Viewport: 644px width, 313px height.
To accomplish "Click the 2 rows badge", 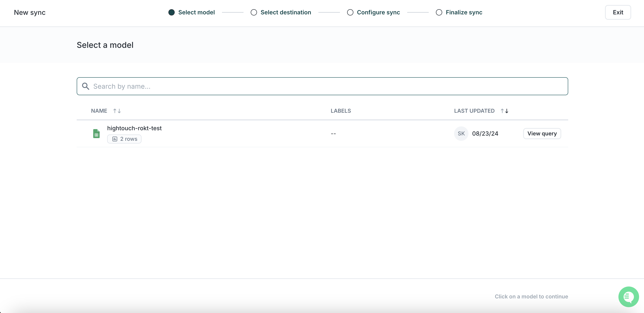I will tap(124, 139).
